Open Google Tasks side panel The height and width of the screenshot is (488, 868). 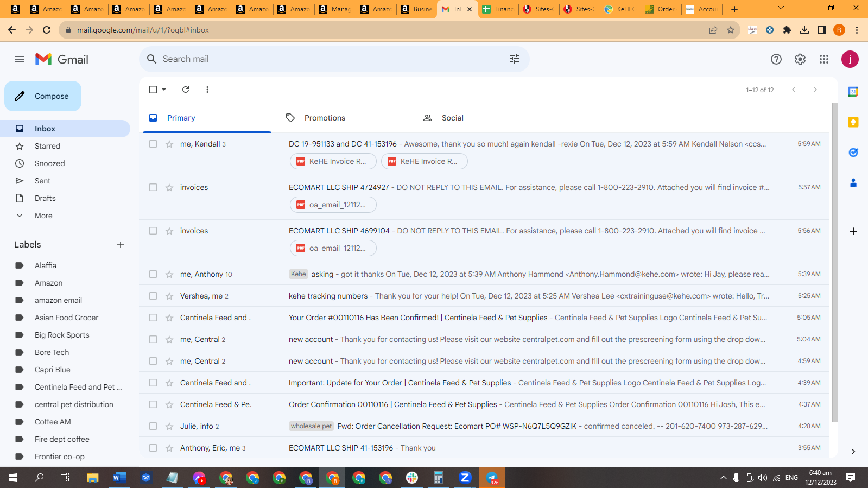click(853, 153)
